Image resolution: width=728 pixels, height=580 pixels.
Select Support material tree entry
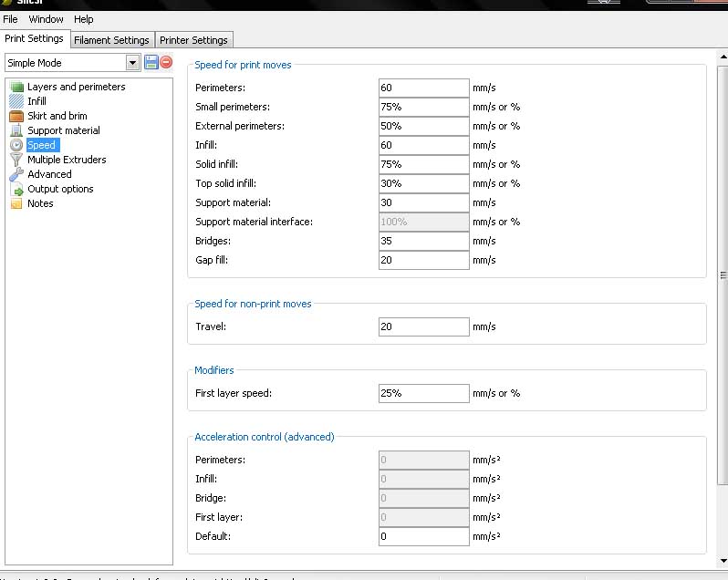[64, 130]
